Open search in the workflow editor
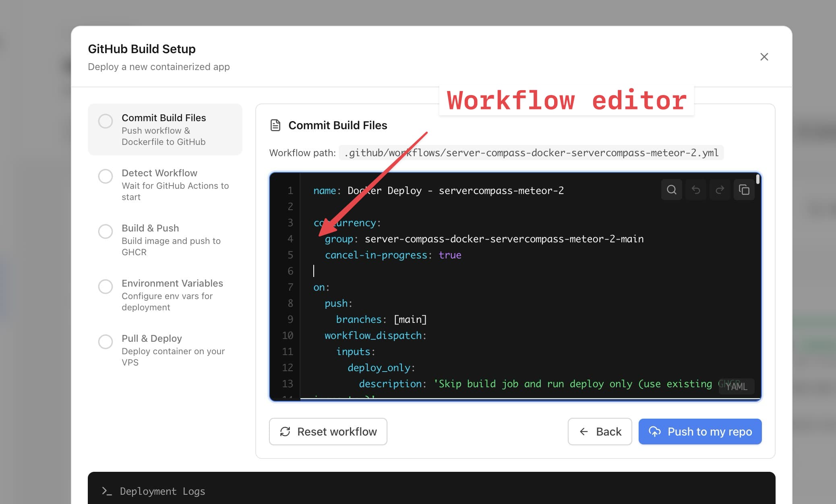The image size is (836, 504). (x=671, y=190)
